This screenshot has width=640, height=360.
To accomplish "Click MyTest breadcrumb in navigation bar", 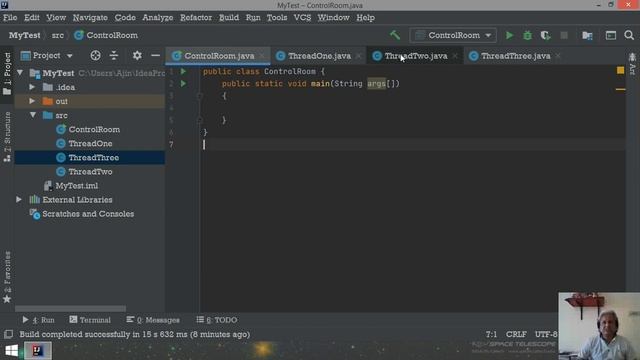I will [x=24, y=35].
